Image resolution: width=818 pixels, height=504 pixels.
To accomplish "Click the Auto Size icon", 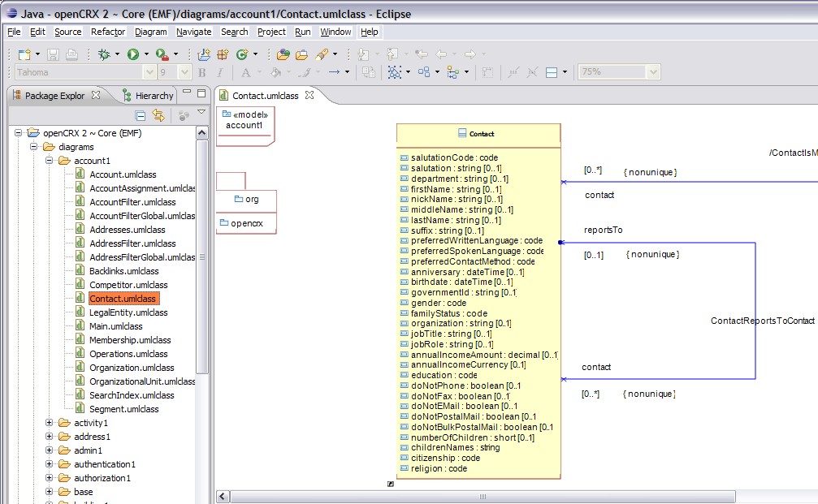I will click(487, 72).
